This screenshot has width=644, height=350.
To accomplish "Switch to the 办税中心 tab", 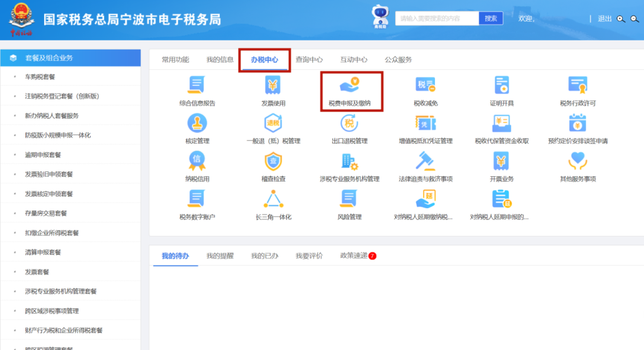I will click(x=265, y=60).
